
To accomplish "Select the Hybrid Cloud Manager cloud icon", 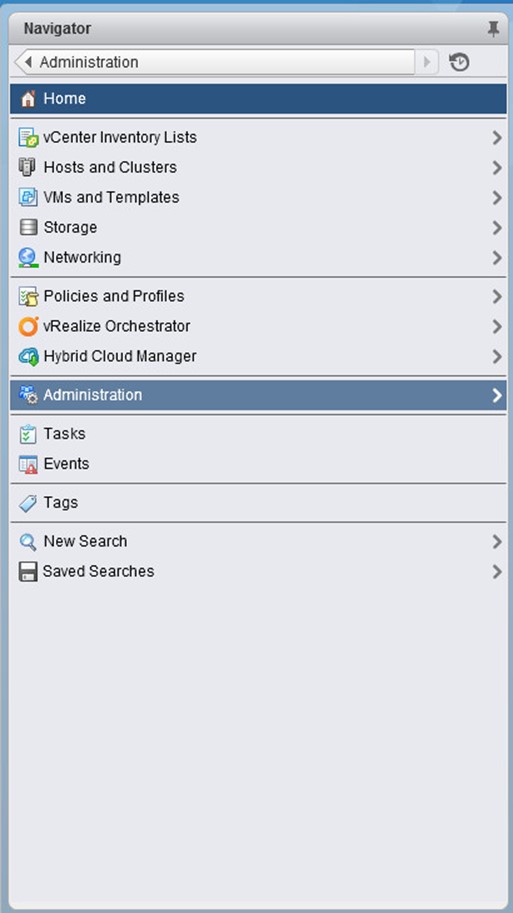I will click(28, 356).
